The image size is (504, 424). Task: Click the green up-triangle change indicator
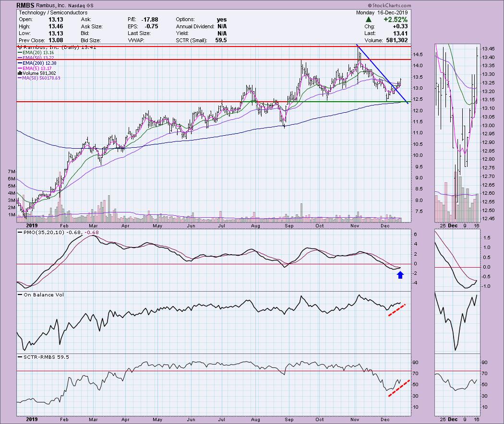click(369, 20)
